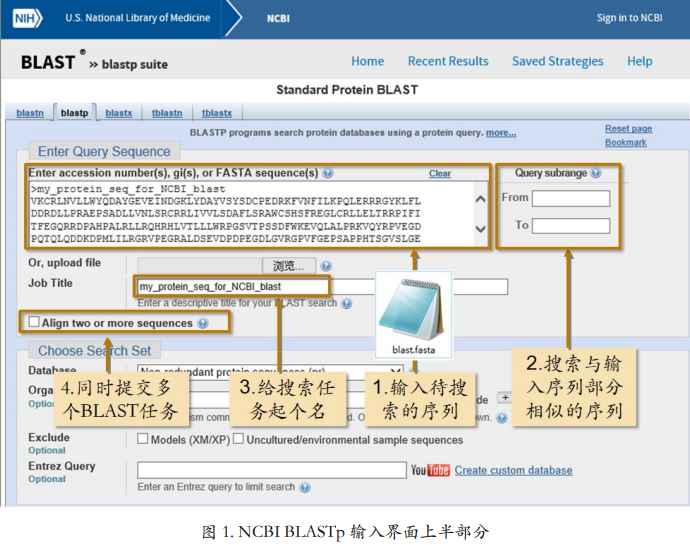Click the NIH logo icon
This screenshot has width=690, height=545.
pyautogui.click(x=27, y=18)
